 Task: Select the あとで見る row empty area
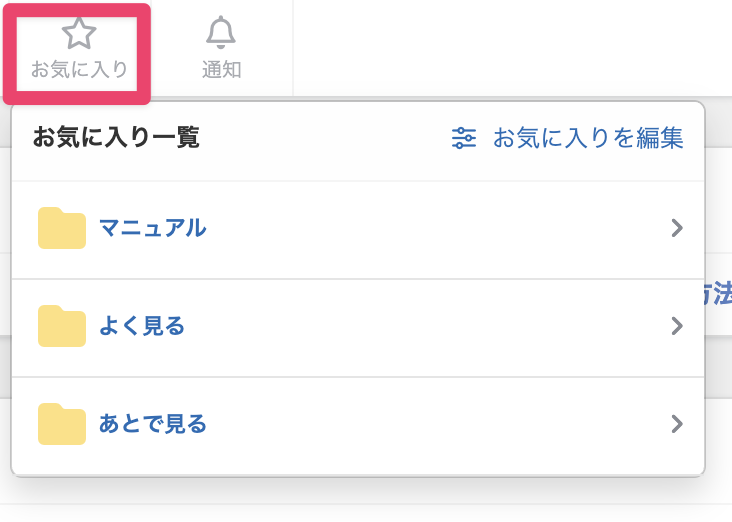(434, 426)
